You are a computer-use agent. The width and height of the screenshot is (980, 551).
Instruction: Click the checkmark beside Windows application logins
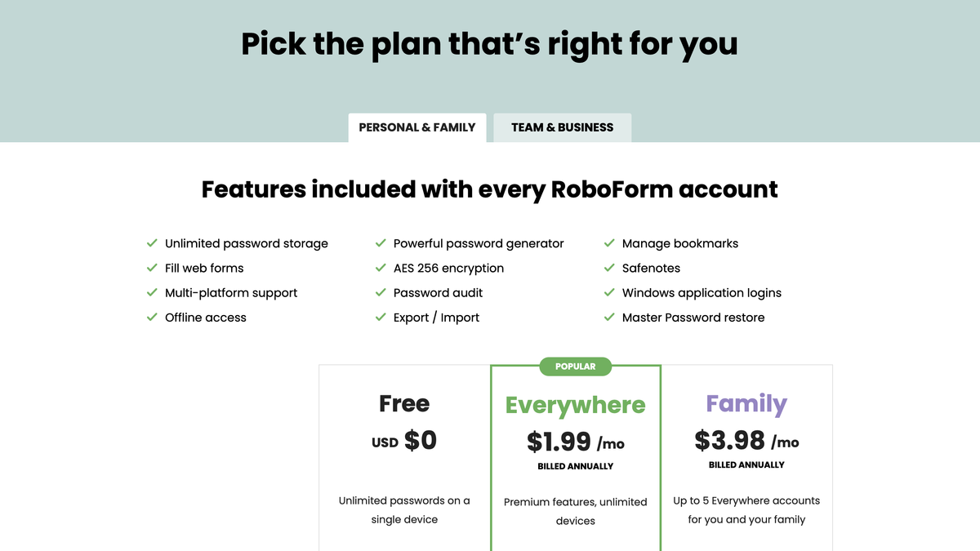(609, 292)
